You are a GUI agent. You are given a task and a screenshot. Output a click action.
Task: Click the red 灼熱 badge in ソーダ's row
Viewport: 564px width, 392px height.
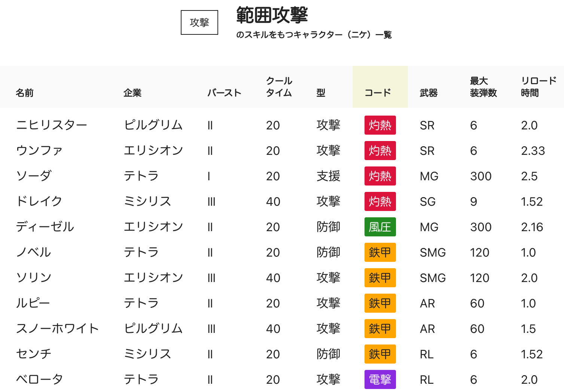click(x=380, y=176)
